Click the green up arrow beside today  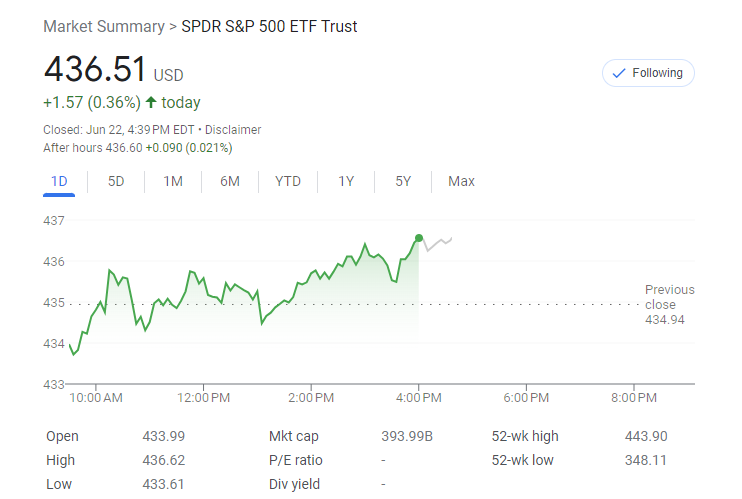(x=151, y=102)
